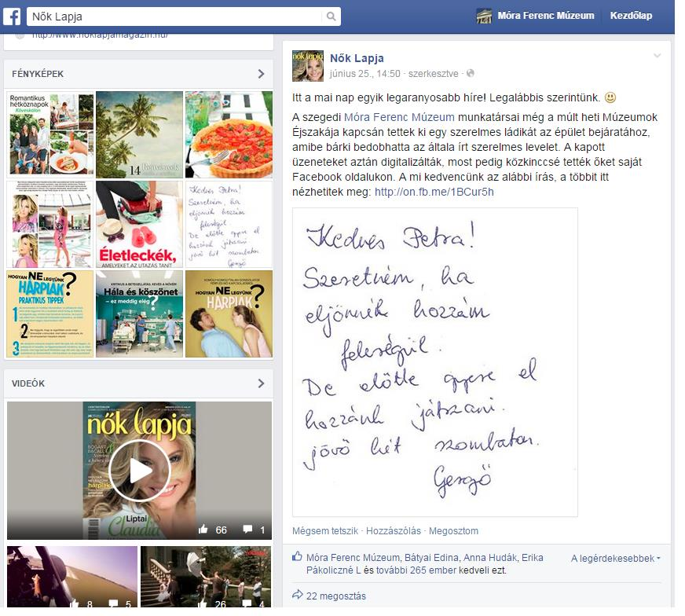Go to Kezdőlap home page
Image resolution: width=685 pixels, height=616 pixels.
[631, 16]
